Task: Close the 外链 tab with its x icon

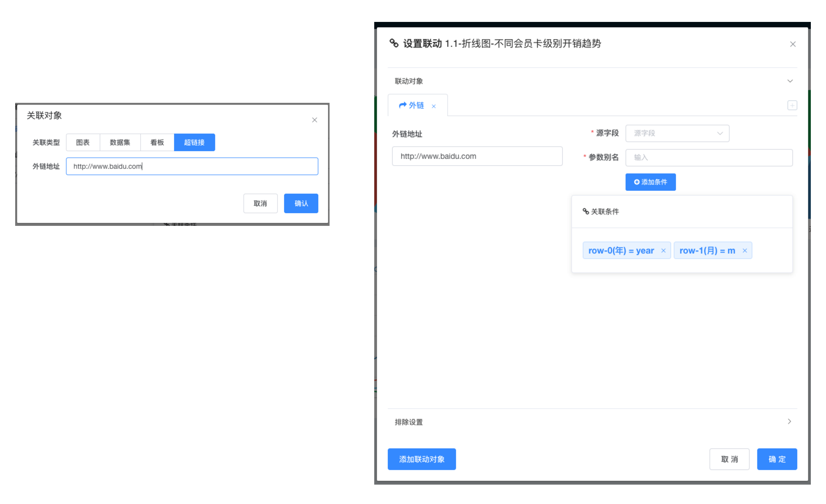Action: click(434, 106)
